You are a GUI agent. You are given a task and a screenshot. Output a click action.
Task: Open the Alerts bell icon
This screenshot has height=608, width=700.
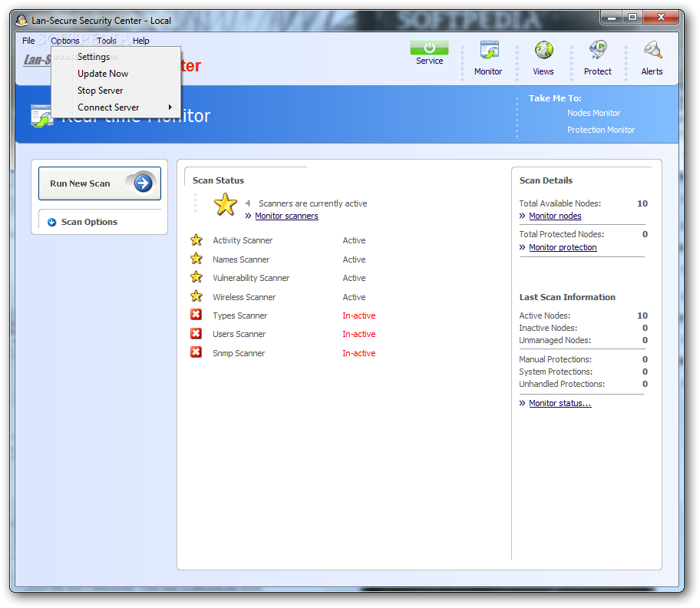[x=652, y=50]
